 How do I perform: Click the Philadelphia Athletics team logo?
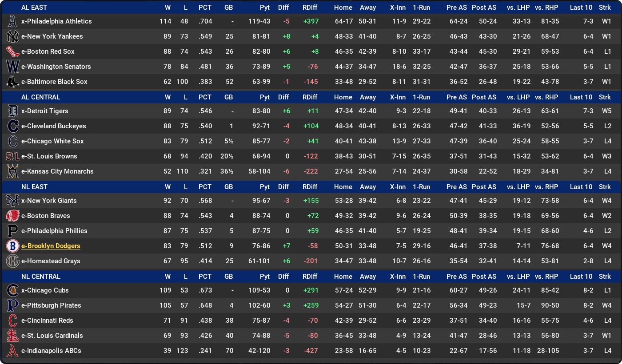(12, 21)
